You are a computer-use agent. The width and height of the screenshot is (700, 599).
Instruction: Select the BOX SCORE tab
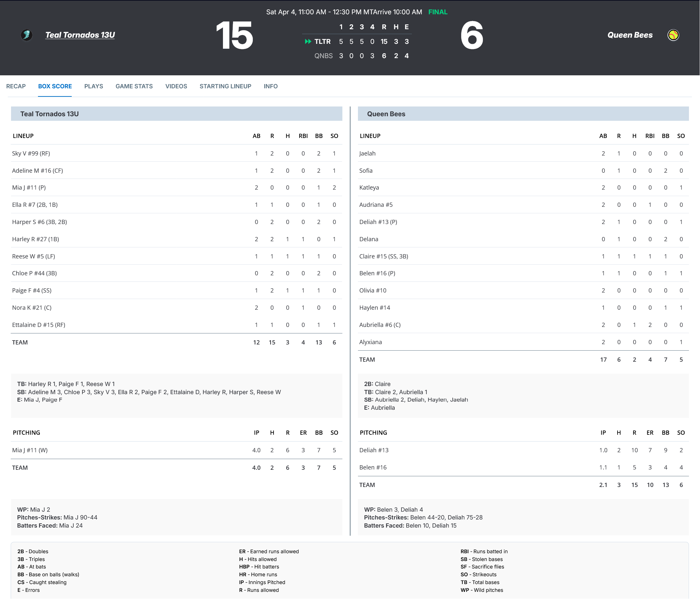click(55, 86)
